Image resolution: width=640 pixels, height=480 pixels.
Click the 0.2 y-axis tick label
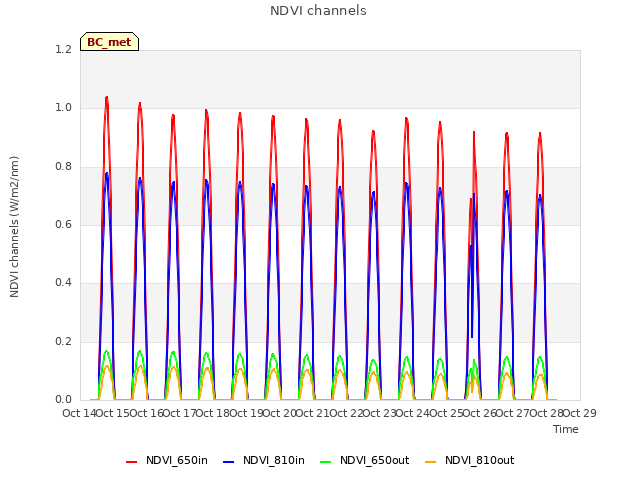(63, 341)
